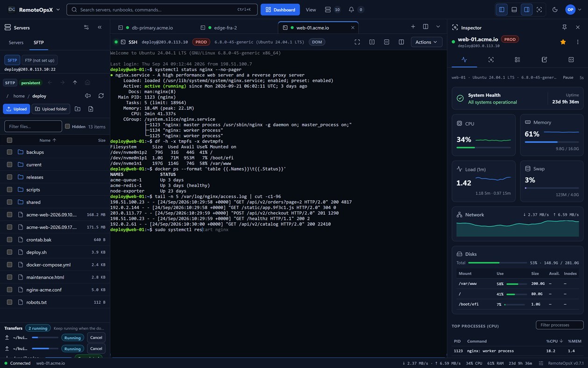Jump to the SFTP home directory icon

click(x=87, y=83)
